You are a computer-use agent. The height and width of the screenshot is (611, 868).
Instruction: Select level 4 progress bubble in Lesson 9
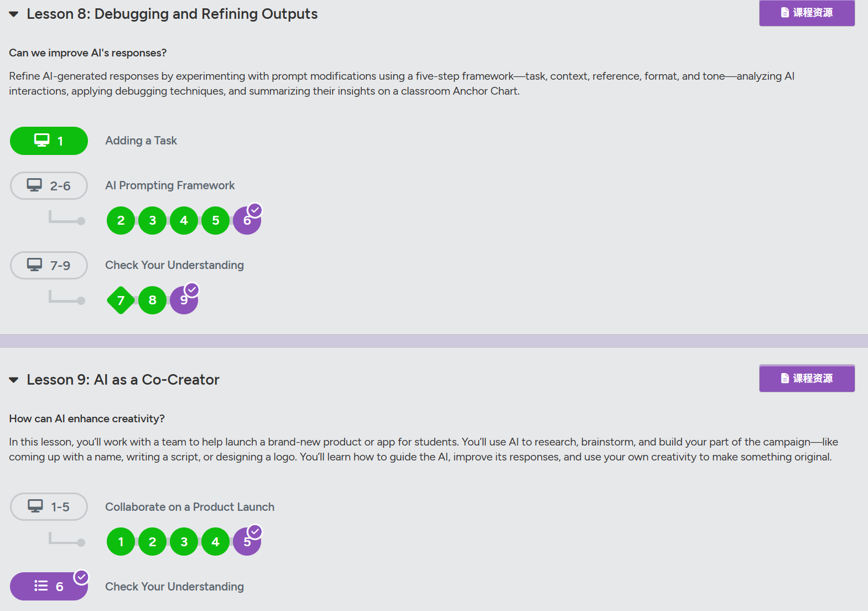tap(216, 542)
